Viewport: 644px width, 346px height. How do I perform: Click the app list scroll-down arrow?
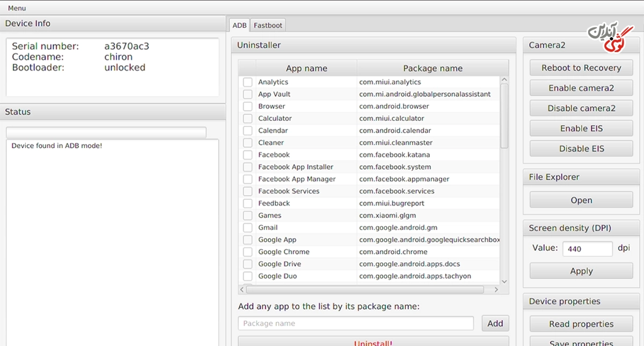504,281
